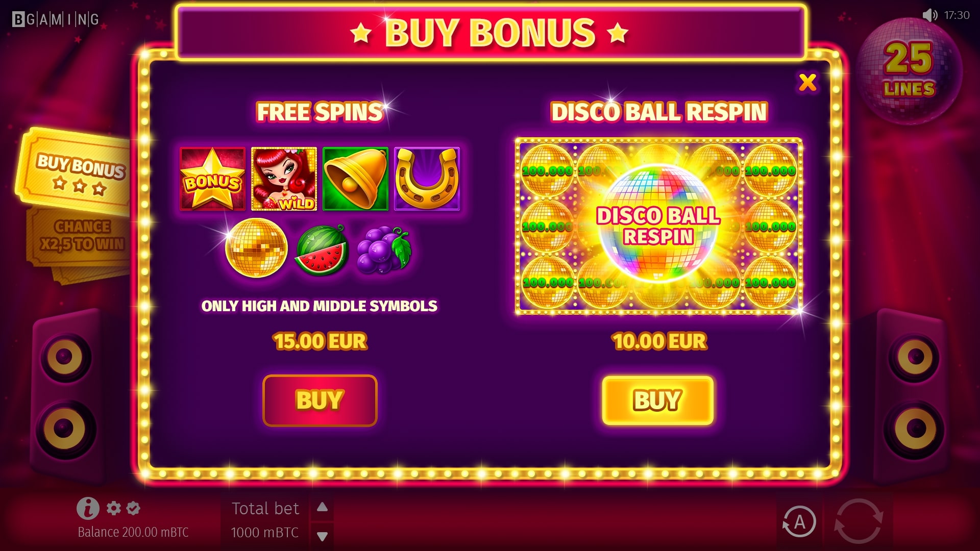Buy the Disco Ball Respin bonus
980x551 pixels.
[658, 400]
